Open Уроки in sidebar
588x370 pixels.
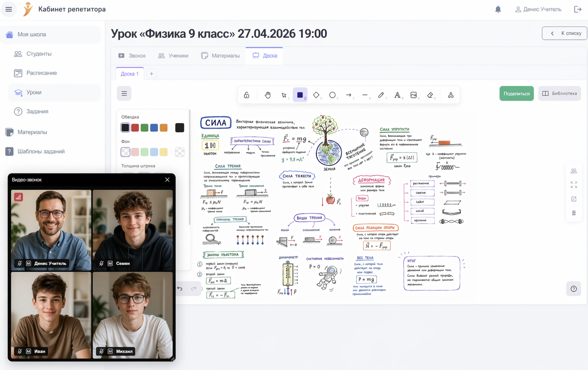(x=54, y=92)
